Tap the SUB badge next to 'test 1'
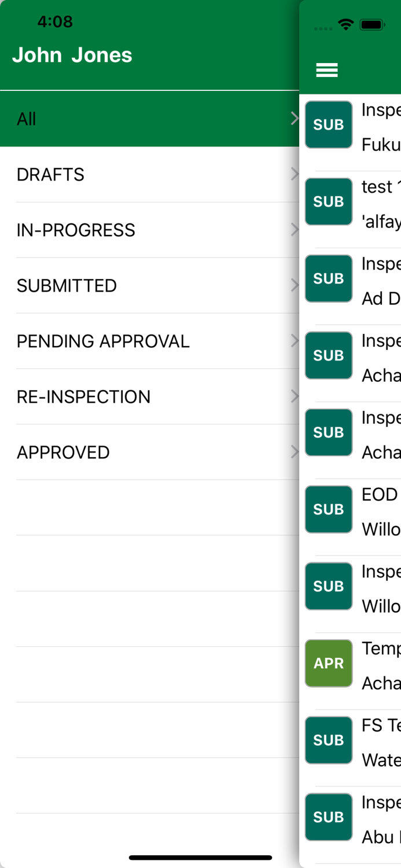The width and height of the screenshot is (401, 868). pos(328,201)
